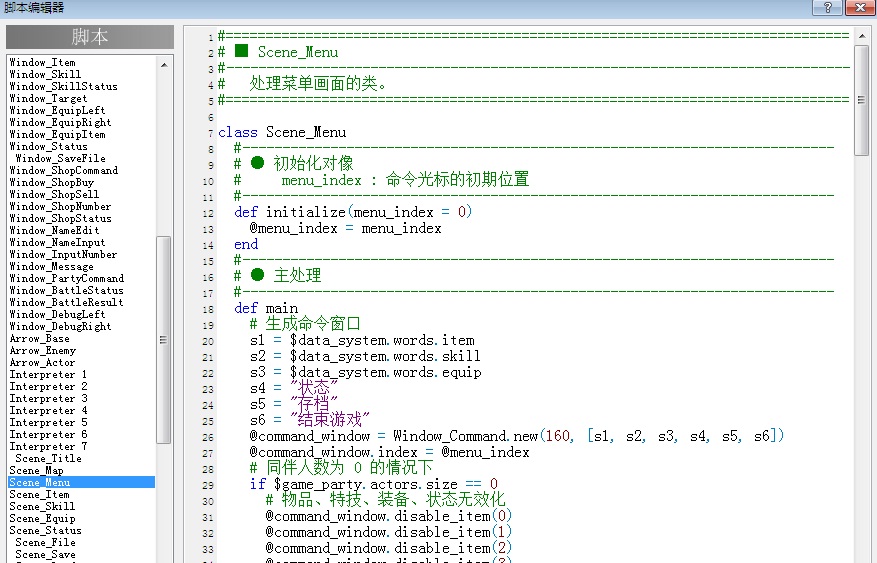Select Interpreter 3 script
This screenshot has width=877, height=563.
click(48, 399)
